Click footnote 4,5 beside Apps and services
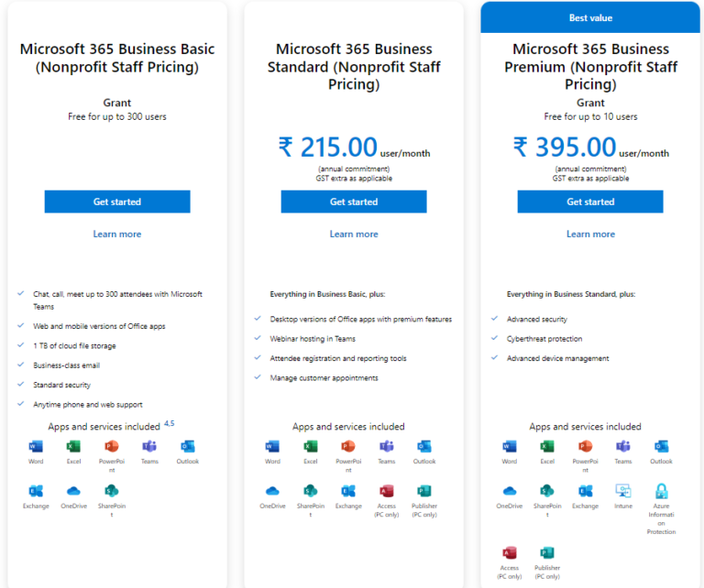The image size is (704, 588). coord(169,423)
